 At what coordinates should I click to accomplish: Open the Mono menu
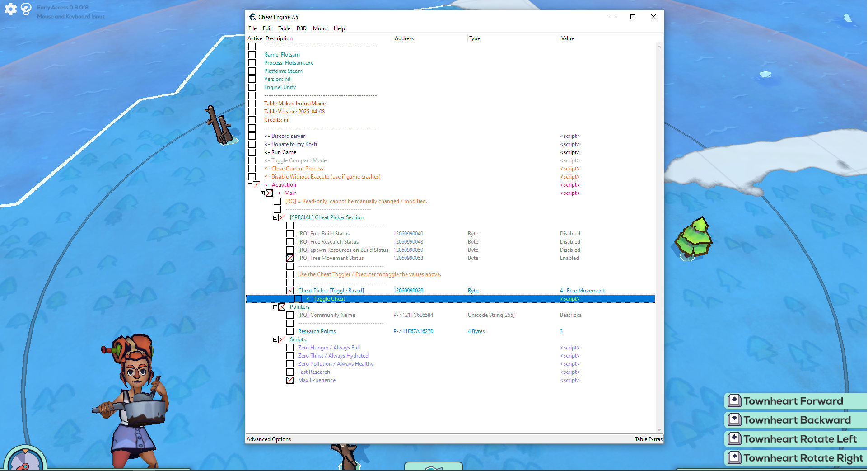pyautogui.click(x=320, y=28)
